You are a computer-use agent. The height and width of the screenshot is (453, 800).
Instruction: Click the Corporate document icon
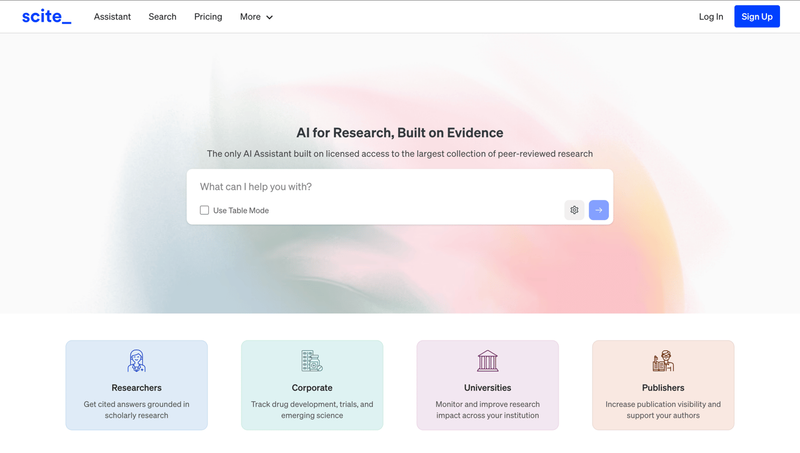312,361
